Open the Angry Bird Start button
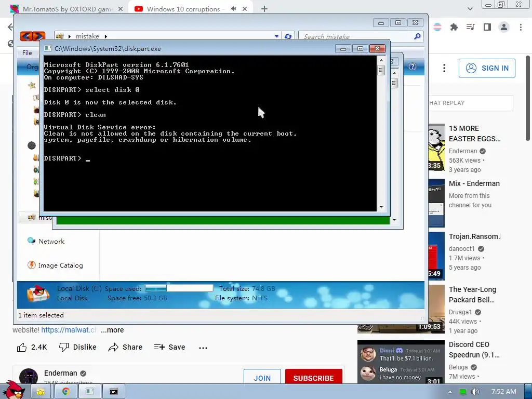The width and height of the screenshot is (532, 399). point(14,390)
